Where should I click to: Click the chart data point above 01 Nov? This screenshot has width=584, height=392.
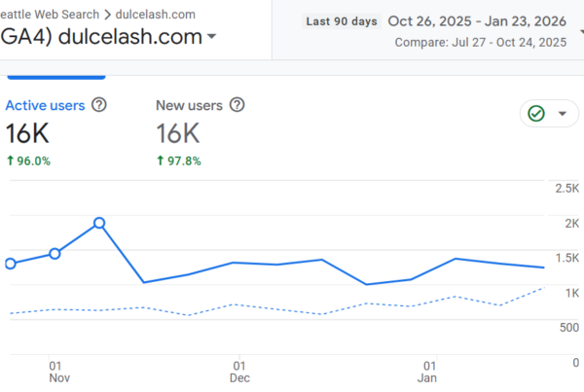pyautogui.click(x=55, y=254)
